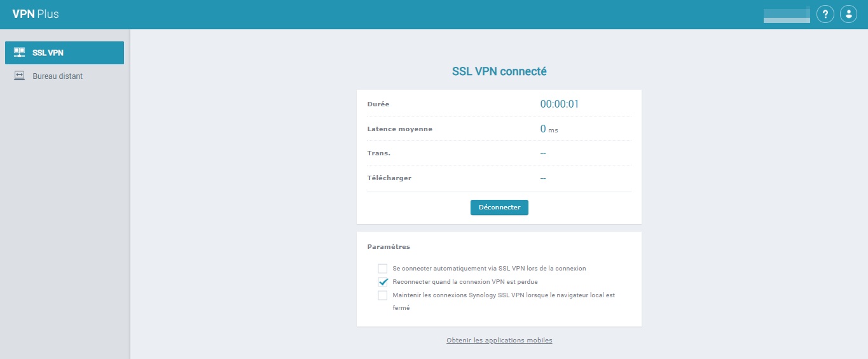The image size is (868, 359).
Task: Click the VPN Plus logo title
Action: point(36,14)
